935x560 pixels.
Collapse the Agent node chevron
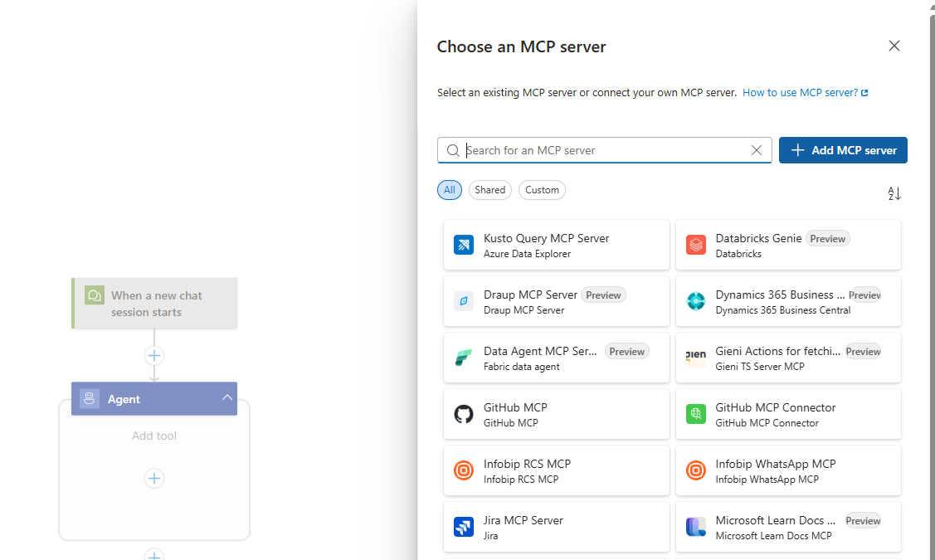(x=226, y=397)
